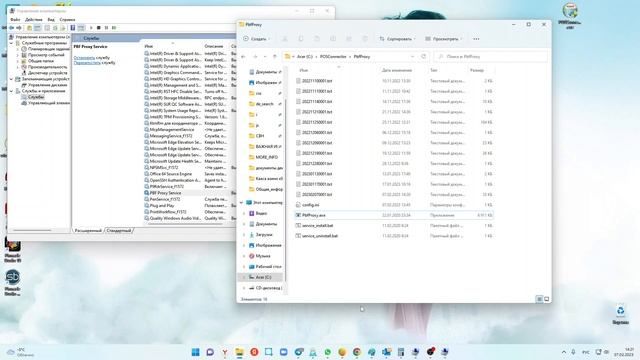Switch to large icons view at Explorer bottom right
Screen dimensions: 640x360
point(547,299)
